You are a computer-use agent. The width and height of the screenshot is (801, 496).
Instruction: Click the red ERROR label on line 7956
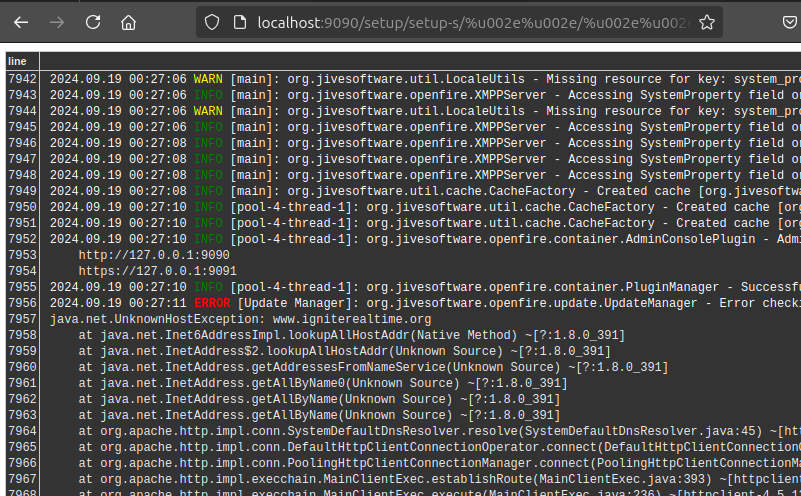pyautogui.click(x=211, y=303)
